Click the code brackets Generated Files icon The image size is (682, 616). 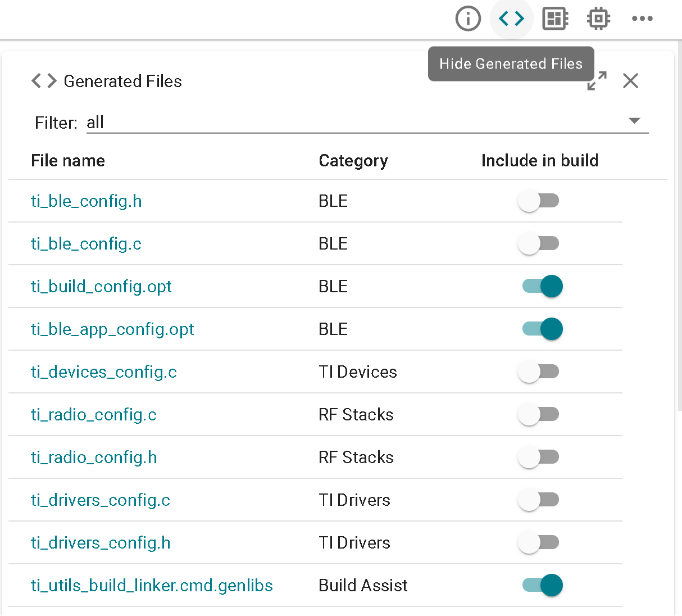coord(511,19)
